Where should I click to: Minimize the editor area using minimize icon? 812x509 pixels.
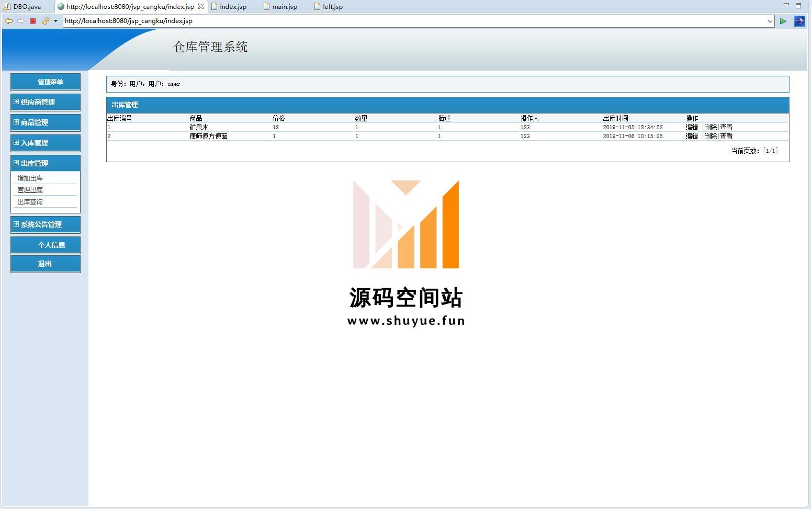pyautogui.click(x=786, y=5)
